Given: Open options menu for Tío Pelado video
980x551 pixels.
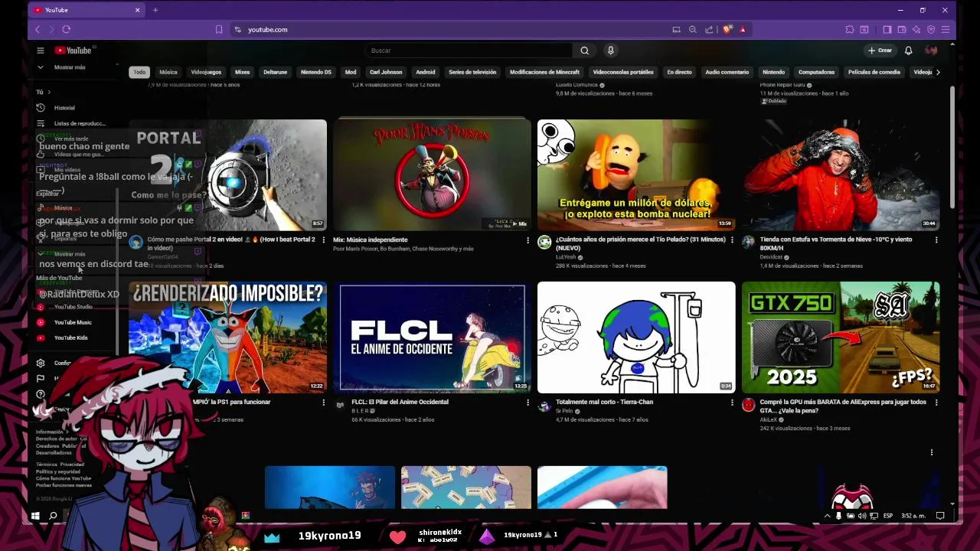Looking at the screenshot, I should tap(732, 240).
